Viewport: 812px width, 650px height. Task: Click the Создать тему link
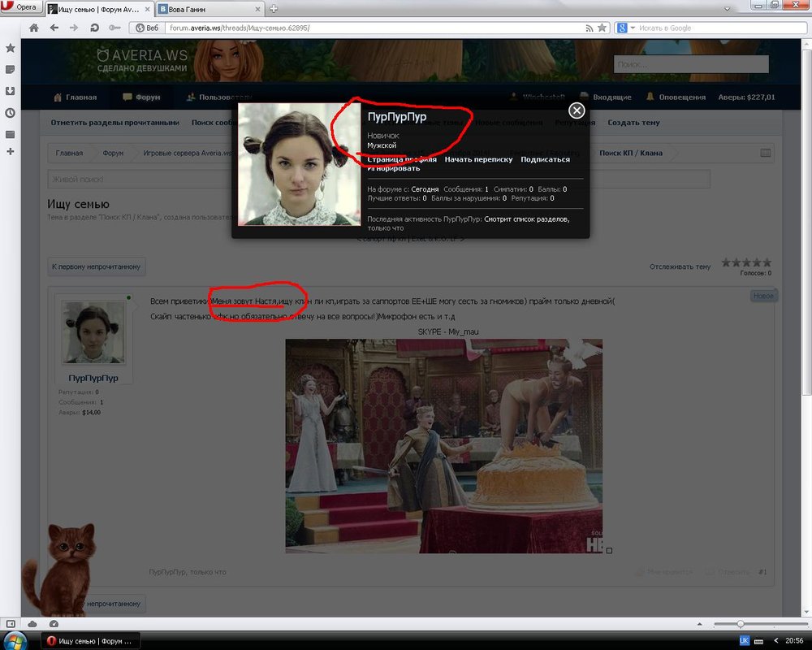[633, 123]
